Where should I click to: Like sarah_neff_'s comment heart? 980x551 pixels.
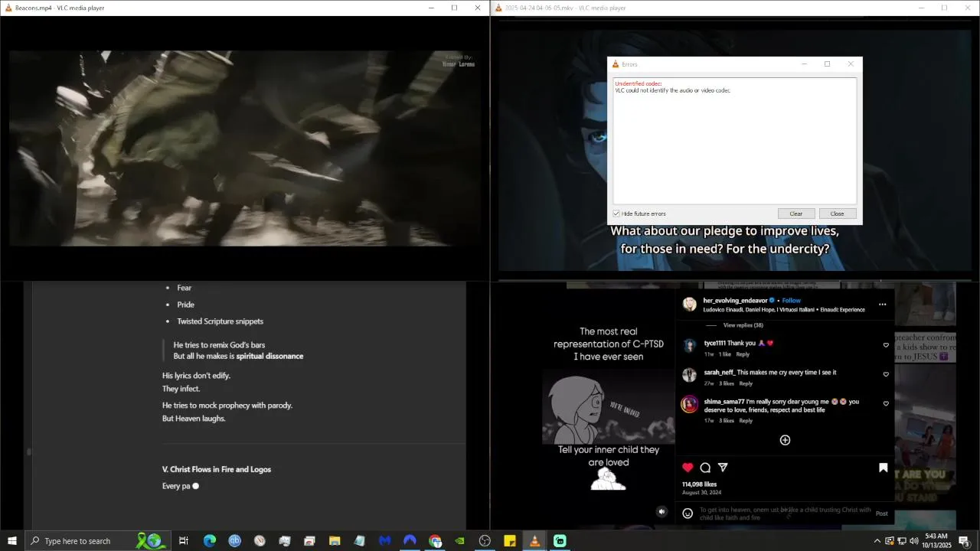886,374
